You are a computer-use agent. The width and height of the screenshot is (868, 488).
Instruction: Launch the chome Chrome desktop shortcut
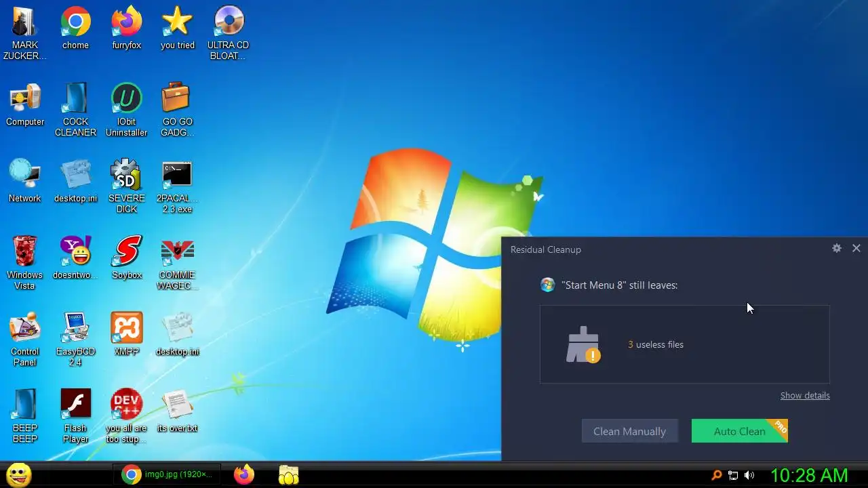click(x=75, y=28)
